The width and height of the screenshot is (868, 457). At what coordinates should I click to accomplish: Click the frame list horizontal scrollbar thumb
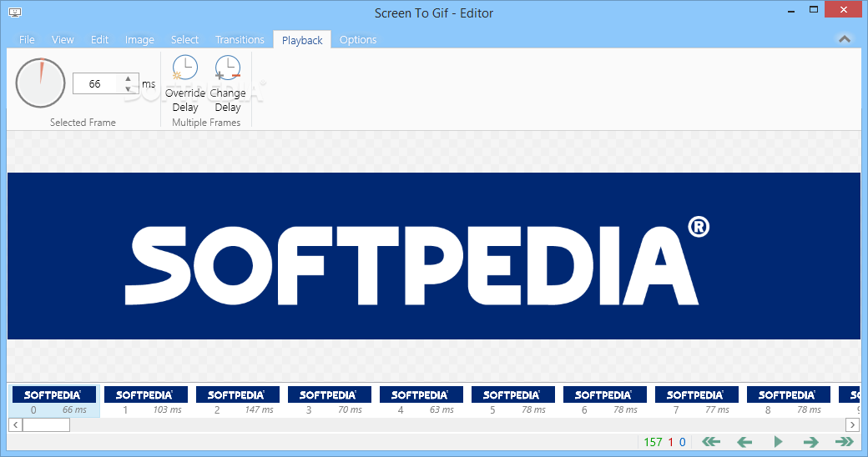click(x=47, y=425)
